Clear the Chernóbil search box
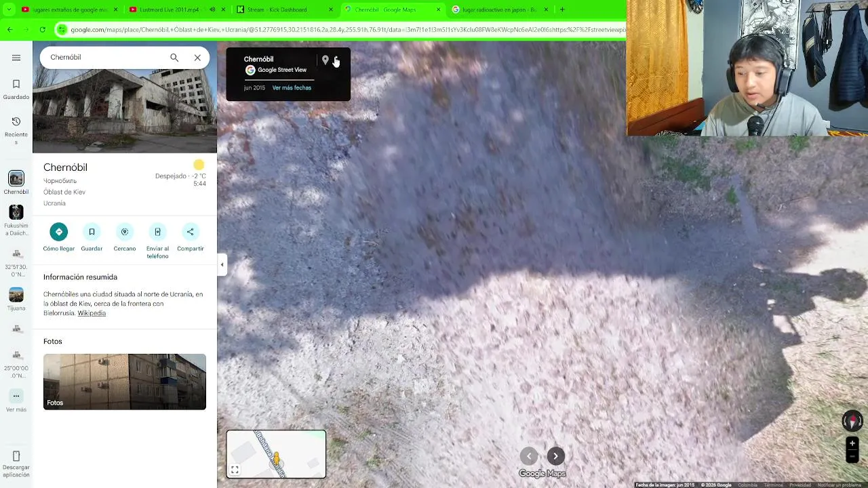The width and height of the screenshot is (868, 488). [x=197, y=58]
